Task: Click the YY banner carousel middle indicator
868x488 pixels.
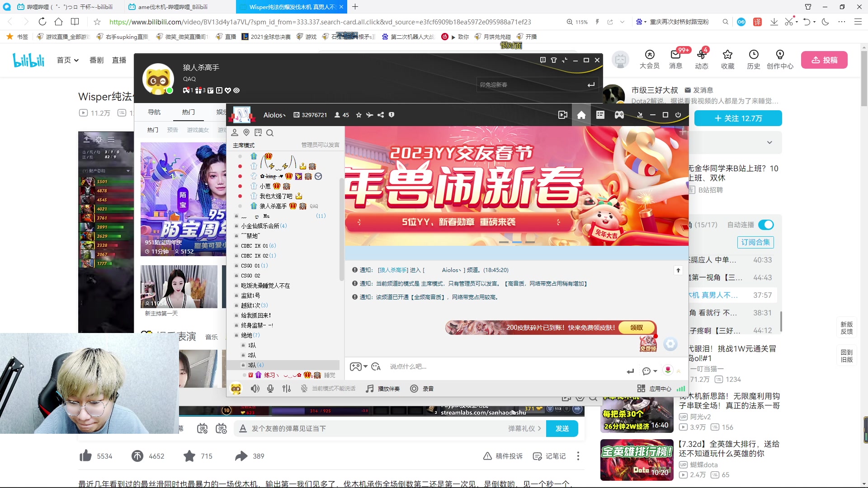Action: pyautogui.click(x=517, y=242)
